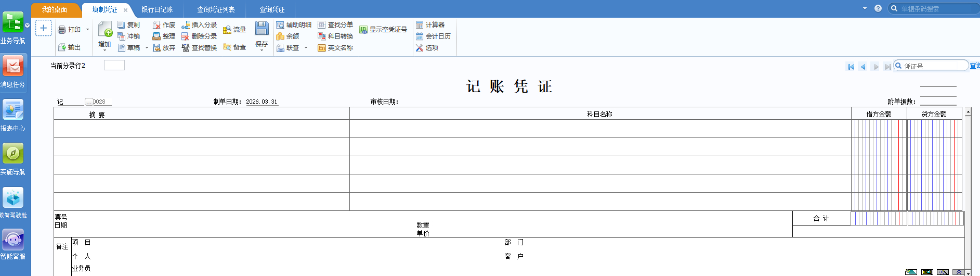The image size is (980, 276).
Task: Open 计算器 calculator
Action: pos(430,24)
